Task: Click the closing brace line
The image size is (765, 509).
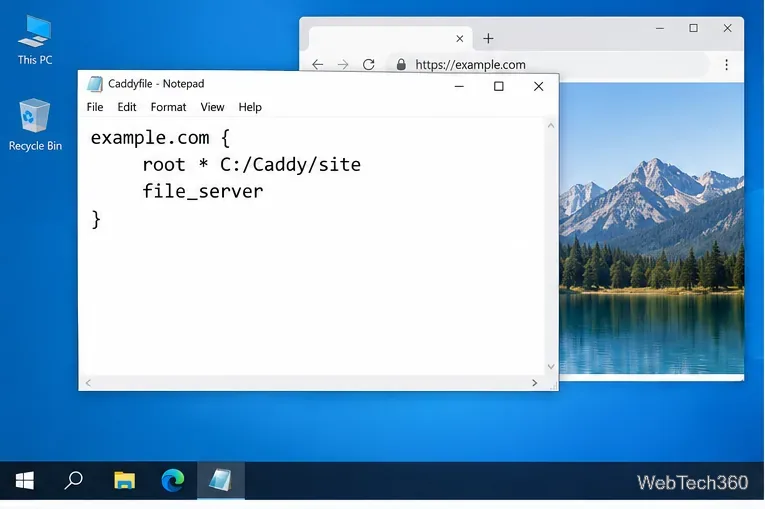Action: click(x=96, y=219)
